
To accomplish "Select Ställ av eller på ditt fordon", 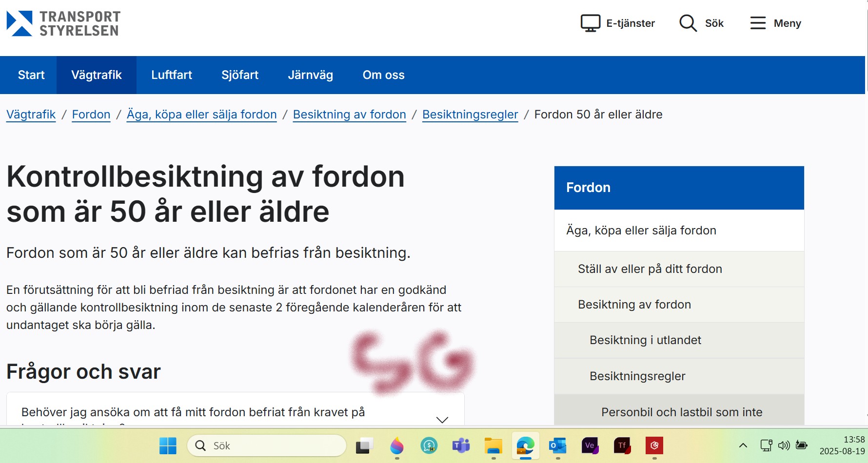I will [650, 269].
